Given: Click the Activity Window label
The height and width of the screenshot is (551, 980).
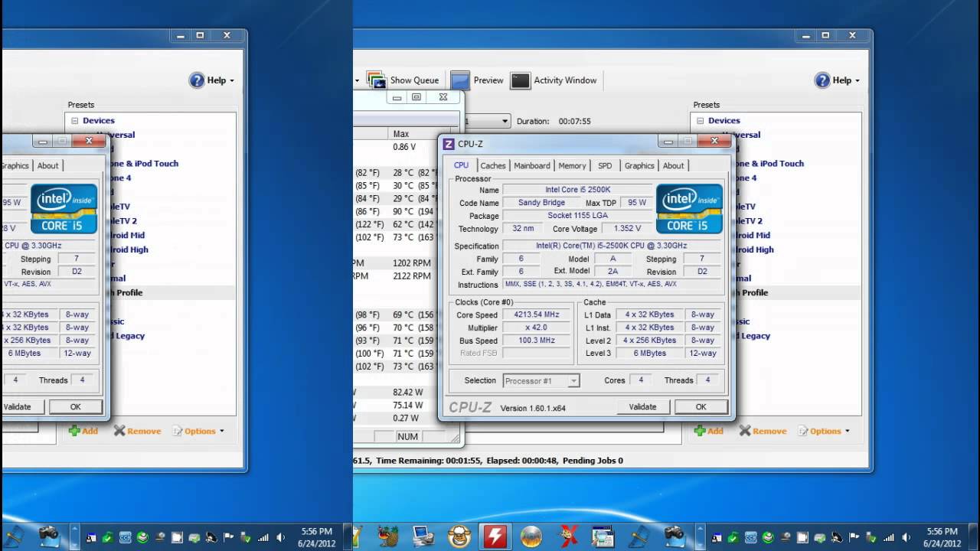Looking at the screenshot, I should 565,80.
